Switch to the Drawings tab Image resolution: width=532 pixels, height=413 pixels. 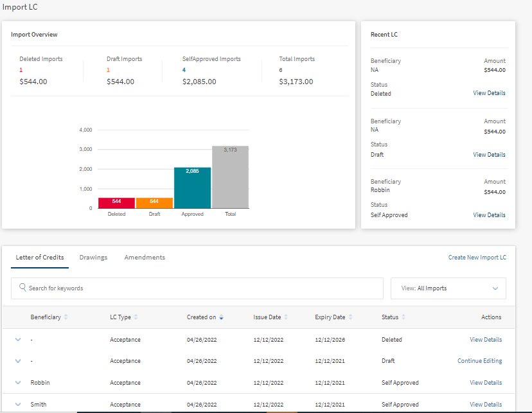[93, 258]
